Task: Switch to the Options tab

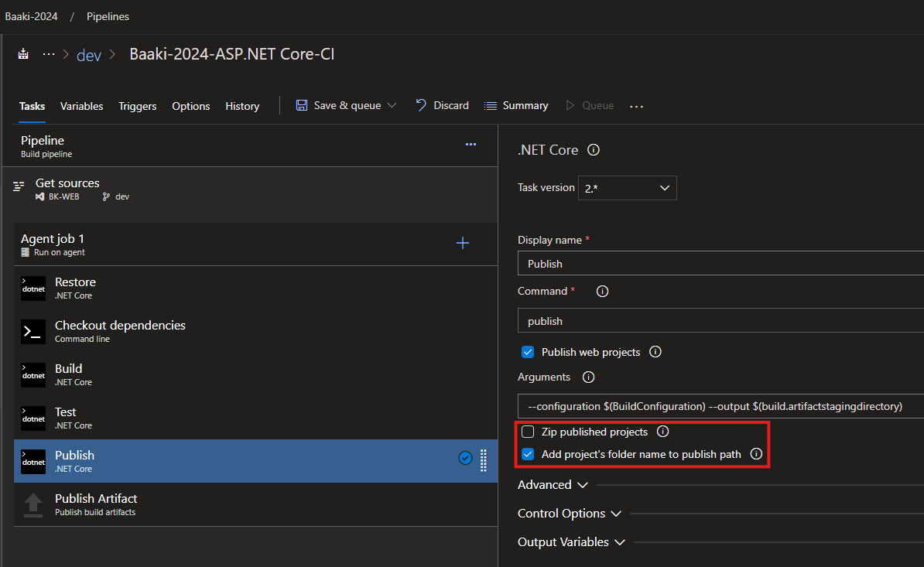Action: (x=191, y=106)
